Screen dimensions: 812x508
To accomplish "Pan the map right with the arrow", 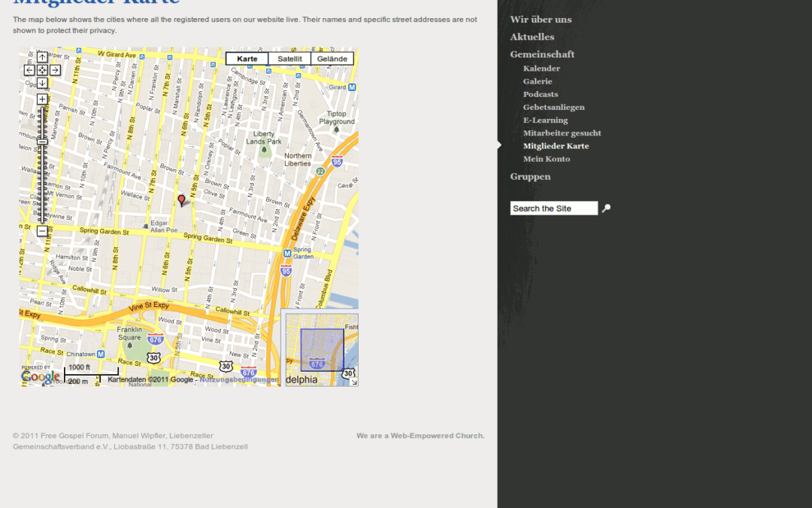I will (55, 70).
